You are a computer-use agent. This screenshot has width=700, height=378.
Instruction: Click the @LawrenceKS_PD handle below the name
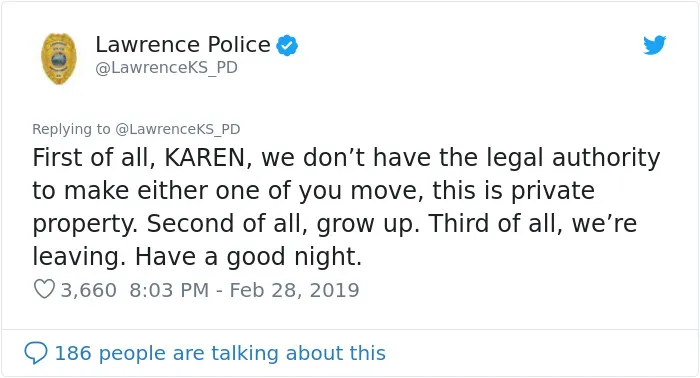pos(167,67)
